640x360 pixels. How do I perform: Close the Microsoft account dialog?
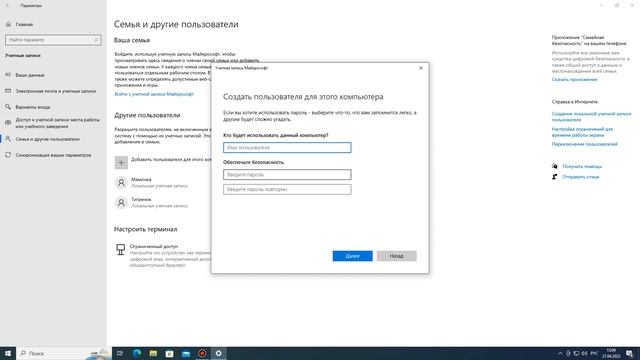coord(421,68)
